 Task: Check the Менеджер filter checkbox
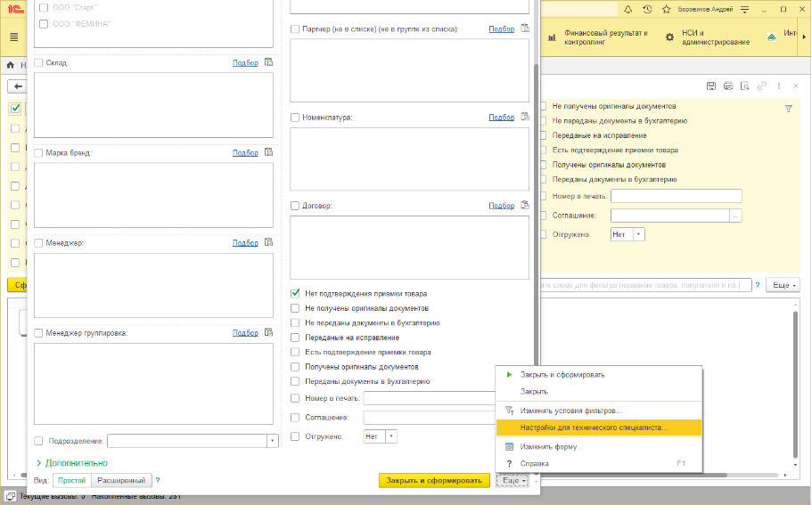click(38, 243)
